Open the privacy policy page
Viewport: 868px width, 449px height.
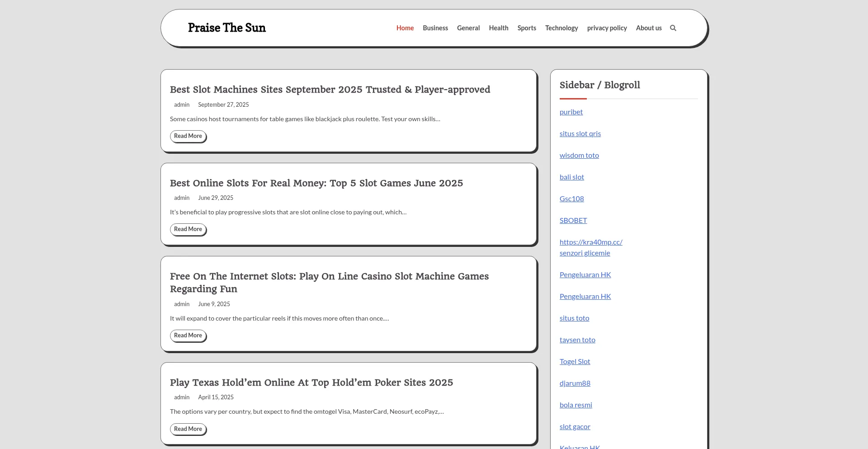point(607,28)
